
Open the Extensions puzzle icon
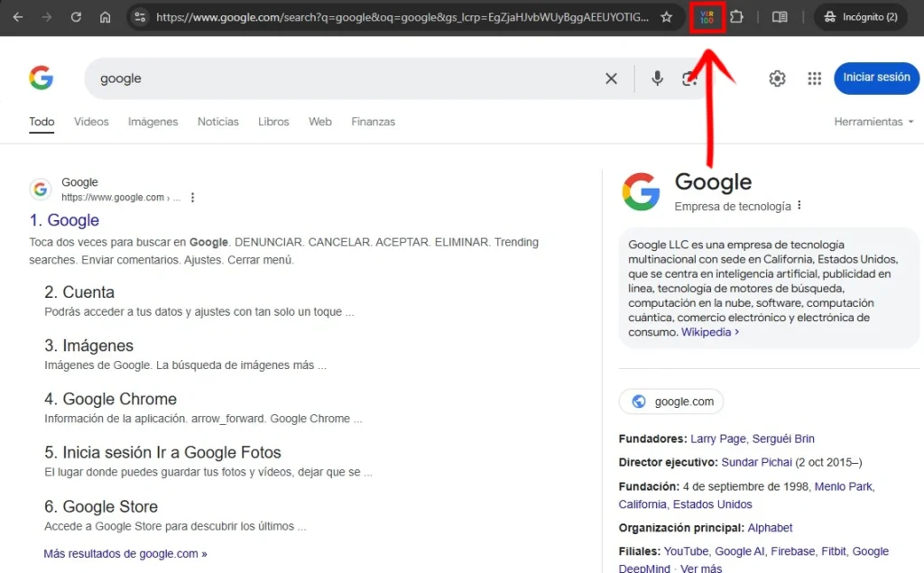[x=737, y=17]
